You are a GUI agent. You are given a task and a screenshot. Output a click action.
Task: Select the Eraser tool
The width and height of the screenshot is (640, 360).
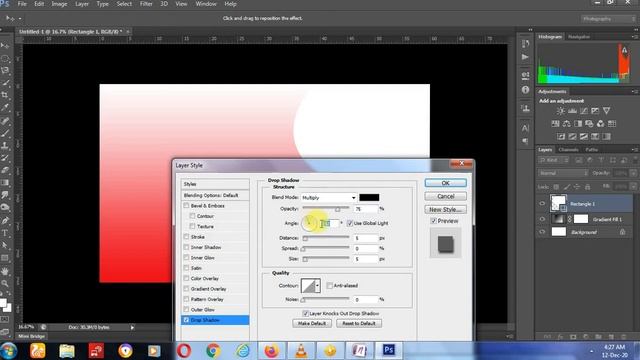pos(5,170)
